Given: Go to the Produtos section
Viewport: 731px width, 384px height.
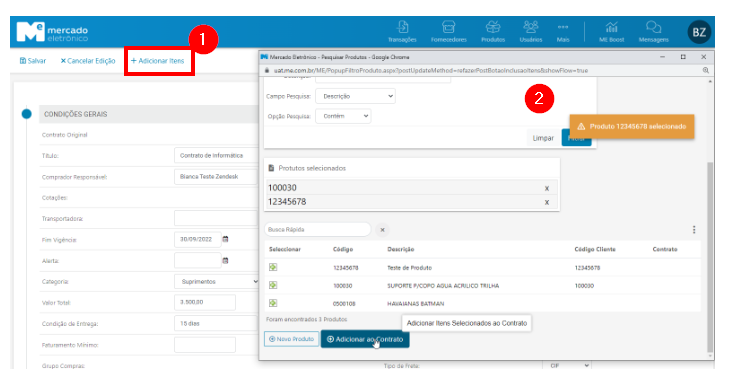Looking at the screenshot, I should [x=493, y=32].
